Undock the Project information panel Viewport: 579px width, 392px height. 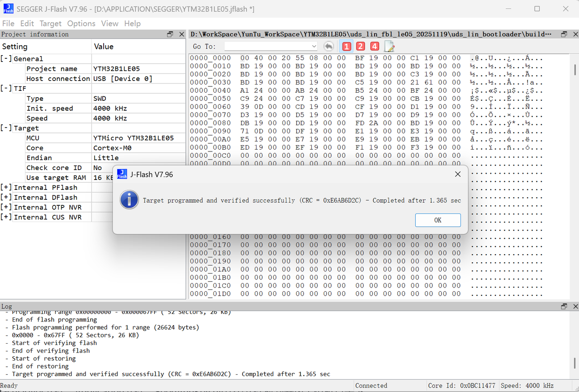pyautogui.click(x=170, y=34)
